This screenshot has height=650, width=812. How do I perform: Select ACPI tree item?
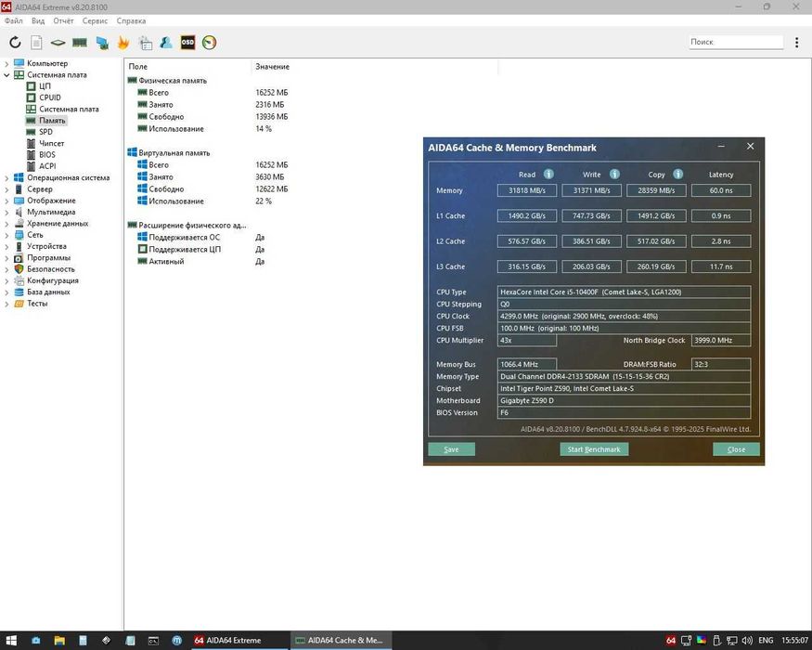tap(47, 166)
